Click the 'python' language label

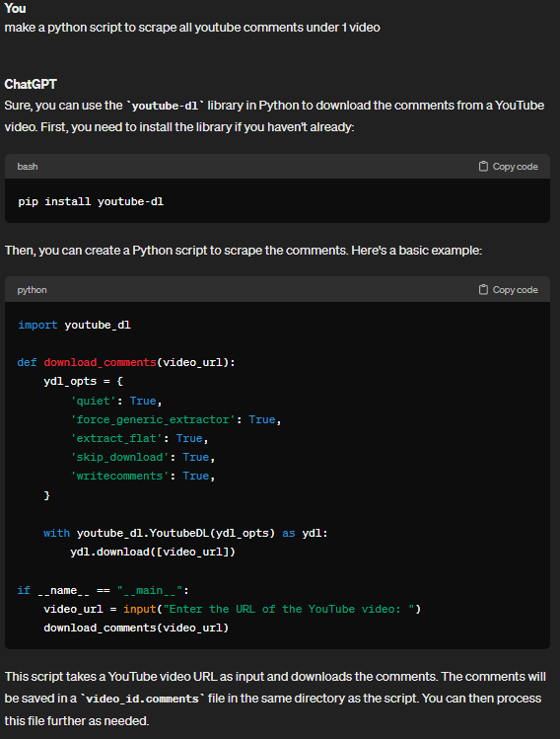[x=32, y=290]
